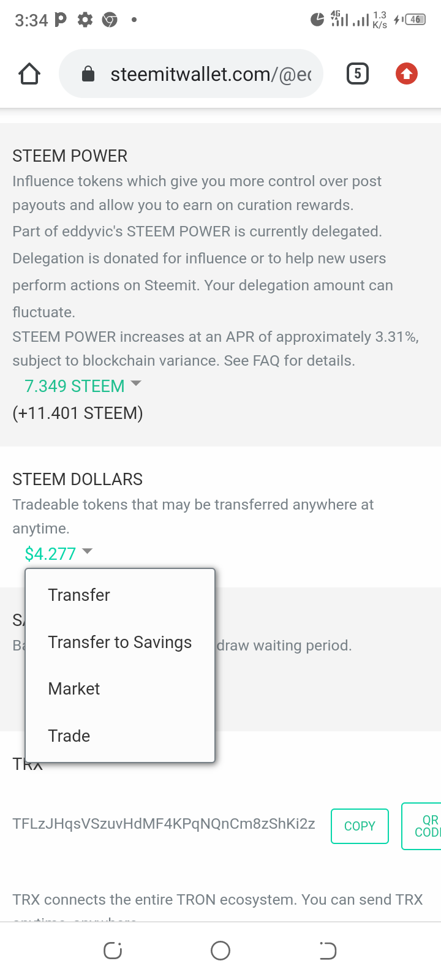Tap the Android recent apps button
This screenshot has height=980, width=441.
click(113, 951)
